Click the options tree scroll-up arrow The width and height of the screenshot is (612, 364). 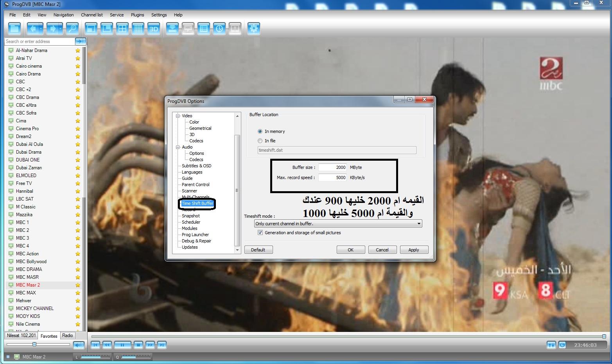point(237,116)
